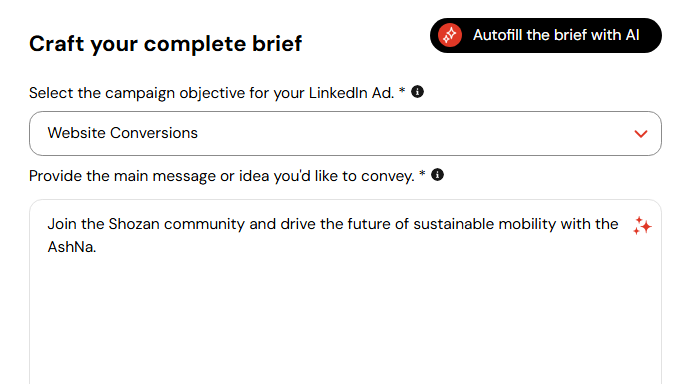Select the Website Conversions text in the combo box
The height and width of the screenshot is (384, 687).
tap(123, 133)
